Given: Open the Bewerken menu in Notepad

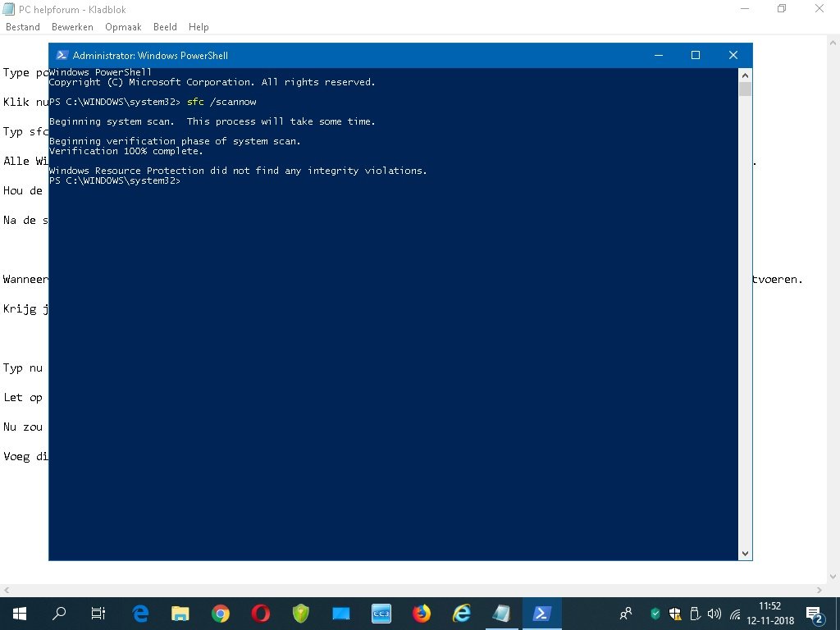Looking at the screenshot, I should point(72,27).
